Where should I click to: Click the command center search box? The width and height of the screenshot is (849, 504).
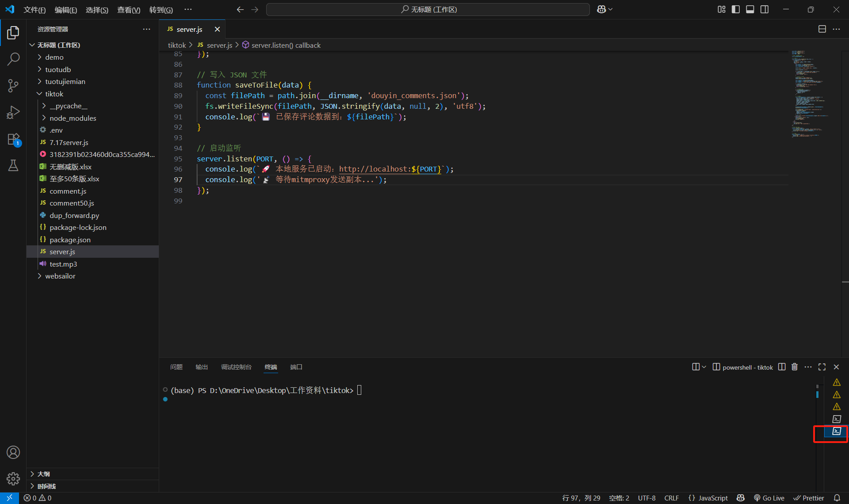click(x=428, y=9)
